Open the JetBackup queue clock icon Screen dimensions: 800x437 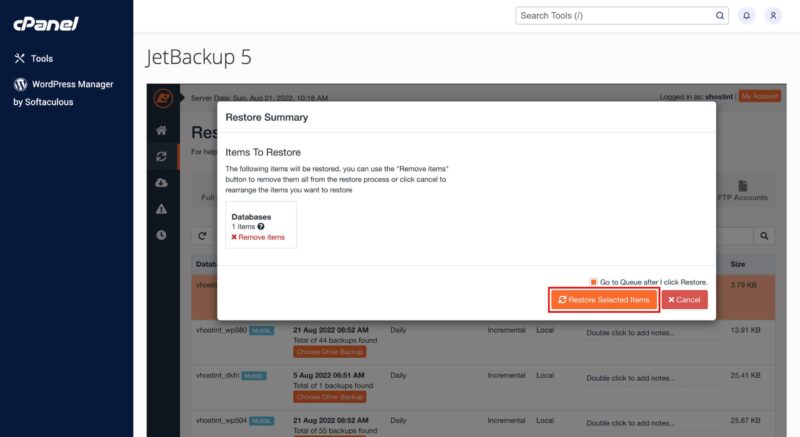point(162,235)
